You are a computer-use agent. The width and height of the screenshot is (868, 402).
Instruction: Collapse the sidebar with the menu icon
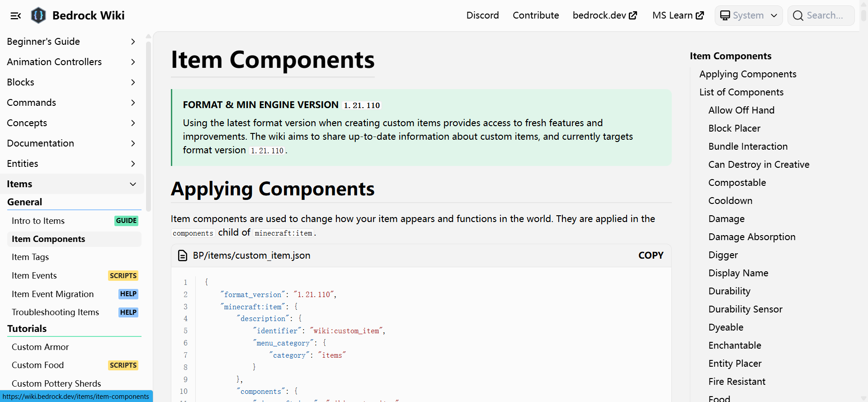(x=16, y=16)
